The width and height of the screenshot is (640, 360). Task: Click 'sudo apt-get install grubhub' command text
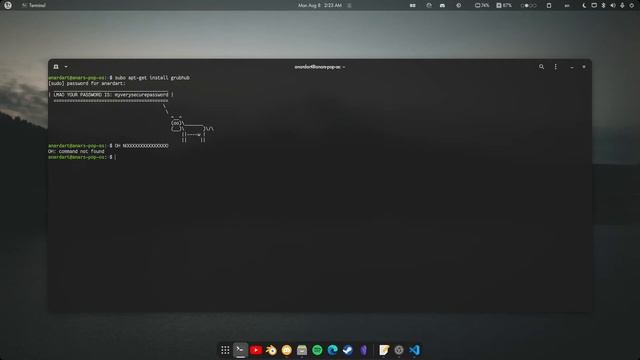(x=152, y=78)
